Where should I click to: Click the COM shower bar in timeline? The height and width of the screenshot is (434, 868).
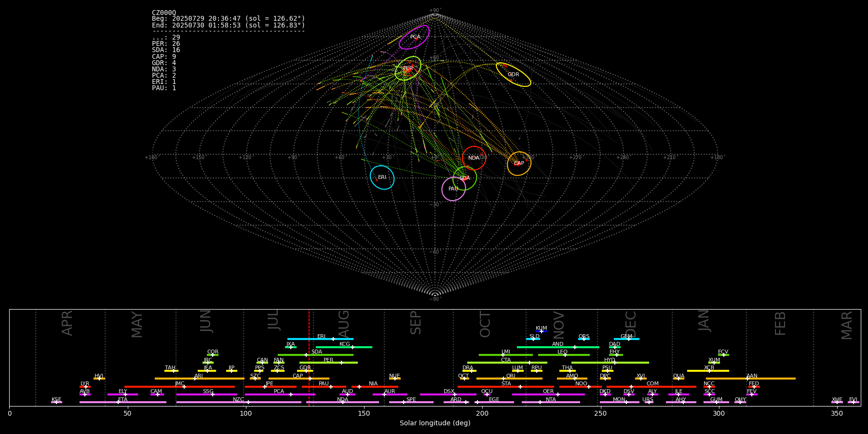651,387
